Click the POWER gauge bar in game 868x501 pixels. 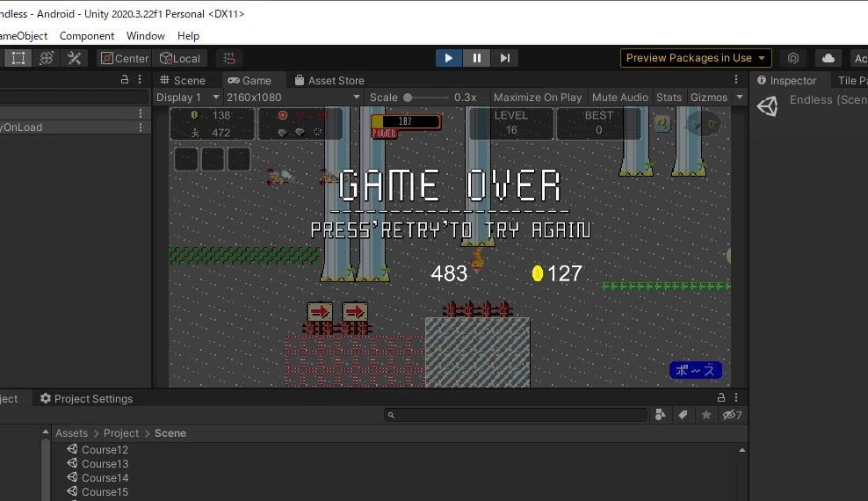406,121
